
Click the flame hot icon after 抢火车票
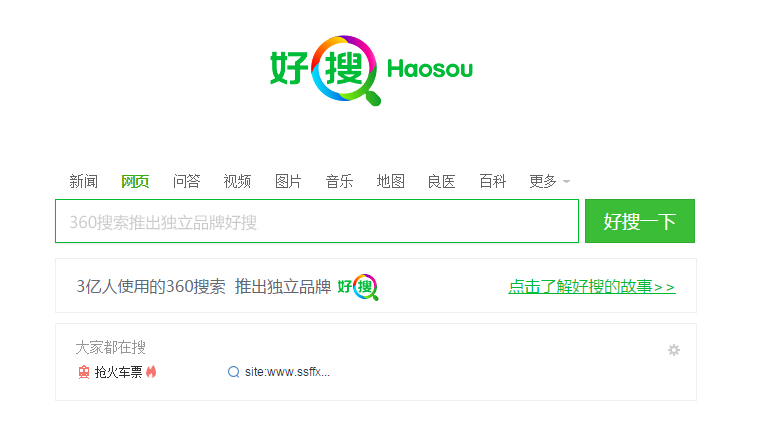[151, 371]
